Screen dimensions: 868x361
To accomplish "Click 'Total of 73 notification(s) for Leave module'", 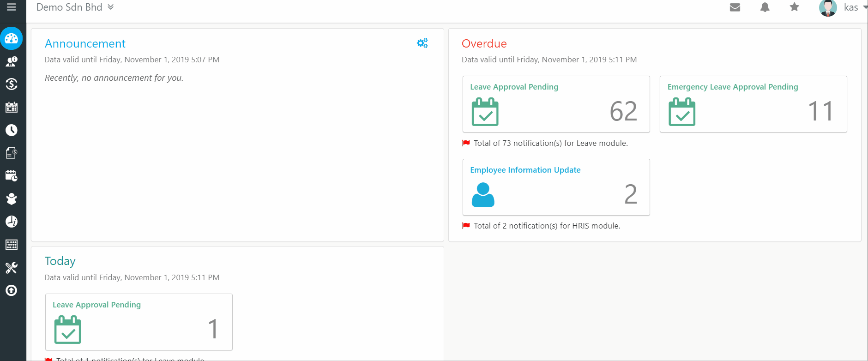I will coord(551,143).
